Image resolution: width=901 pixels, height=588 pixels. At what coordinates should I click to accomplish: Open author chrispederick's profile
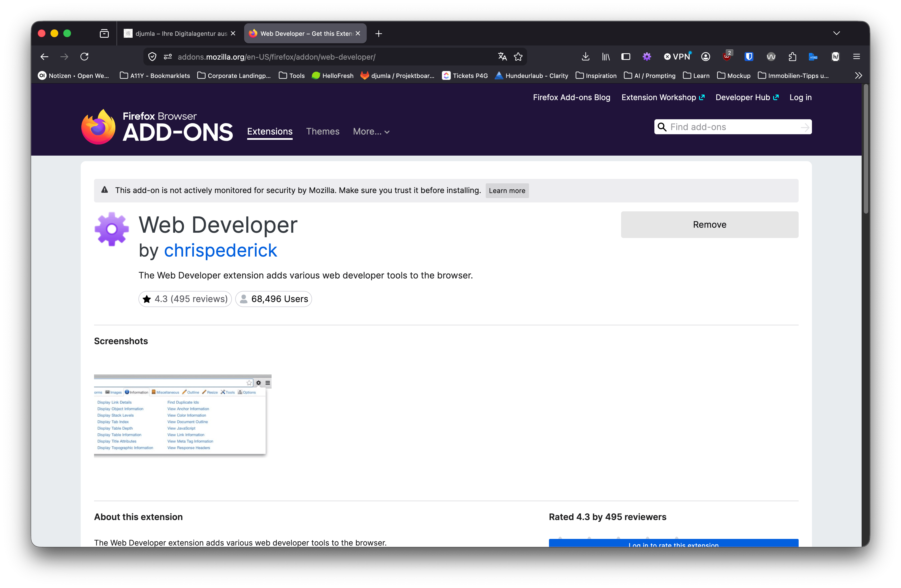(220, 251)
